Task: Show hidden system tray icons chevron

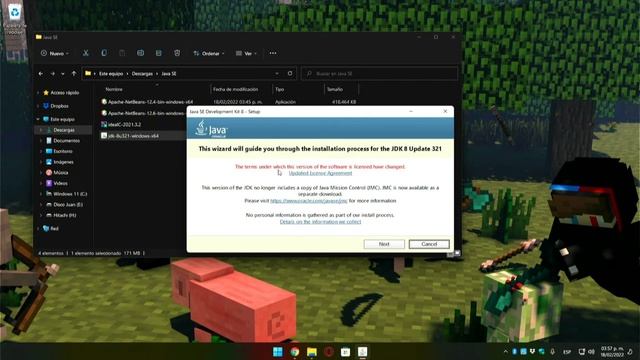Action: click(x=505, y=351)
